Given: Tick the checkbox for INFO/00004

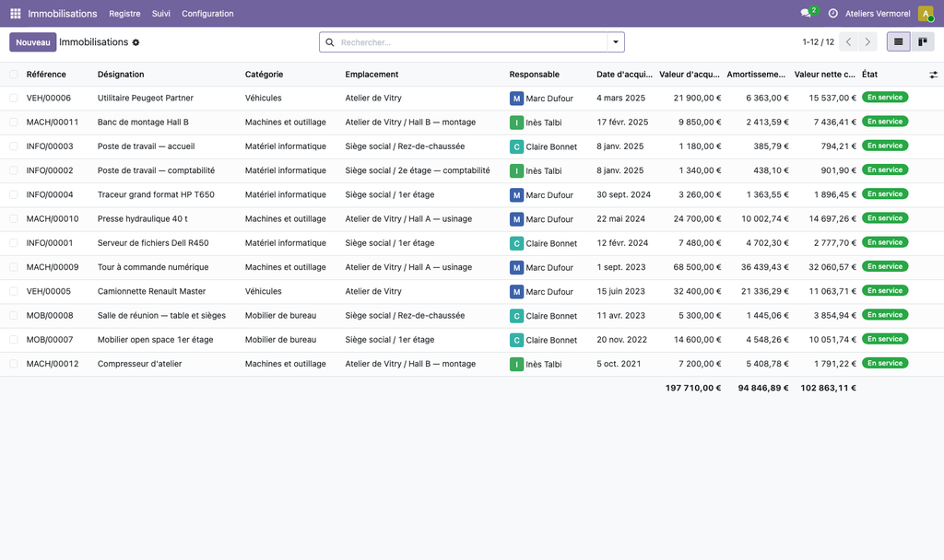Looking at the screenshot, I should click(x=13, y=195).
